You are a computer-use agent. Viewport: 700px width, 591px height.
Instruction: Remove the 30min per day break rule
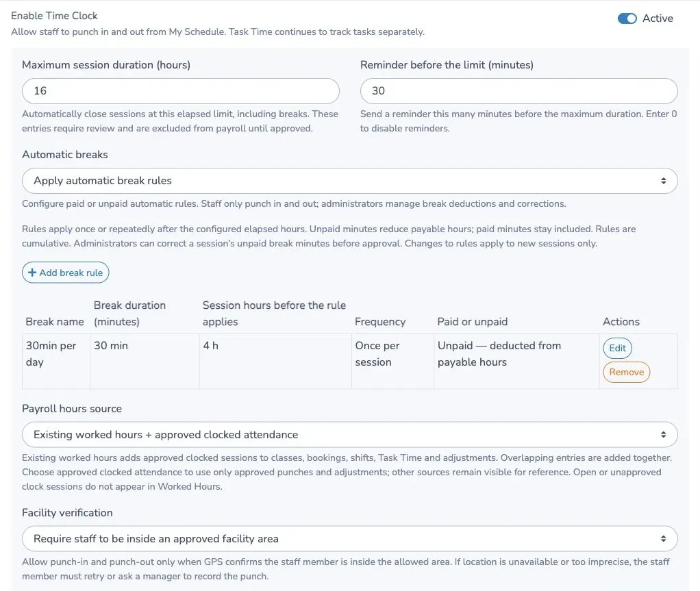point(626,372)
